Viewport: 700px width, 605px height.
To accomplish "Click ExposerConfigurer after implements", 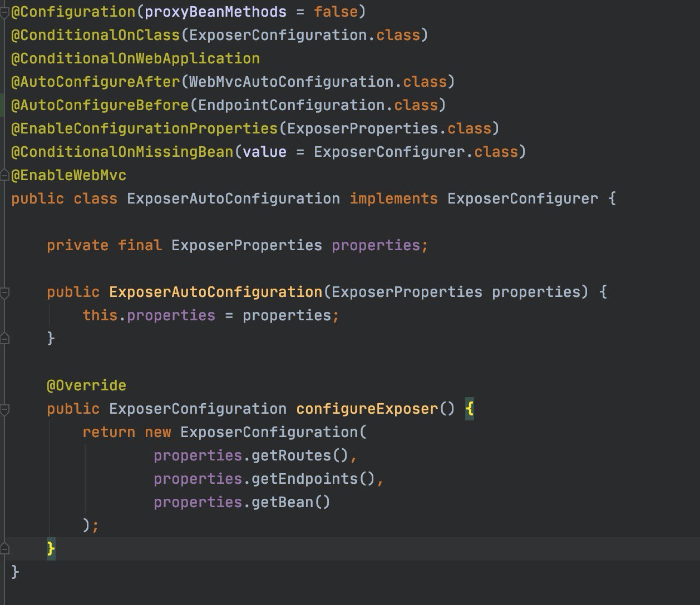I will pos(522,199).
